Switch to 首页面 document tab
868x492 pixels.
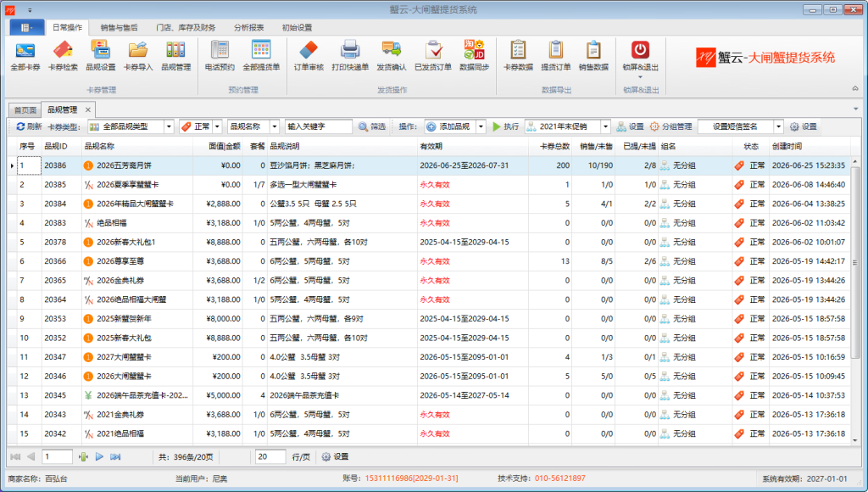pyautogui.click(x=25, y=109)
